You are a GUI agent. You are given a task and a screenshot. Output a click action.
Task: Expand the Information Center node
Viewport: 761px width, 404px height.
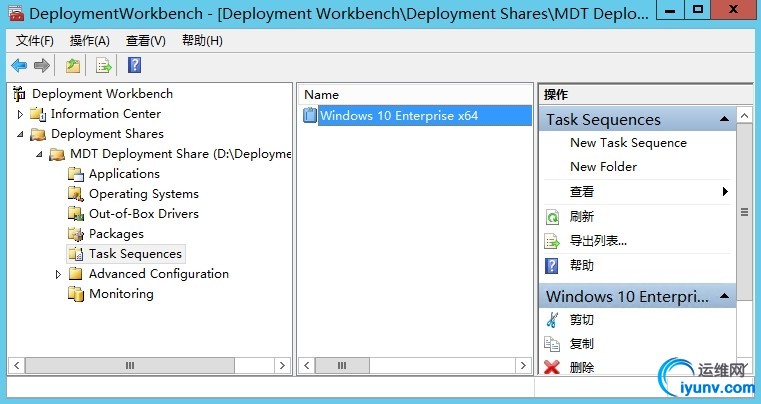pyautogui.click(x=20, y=114)
